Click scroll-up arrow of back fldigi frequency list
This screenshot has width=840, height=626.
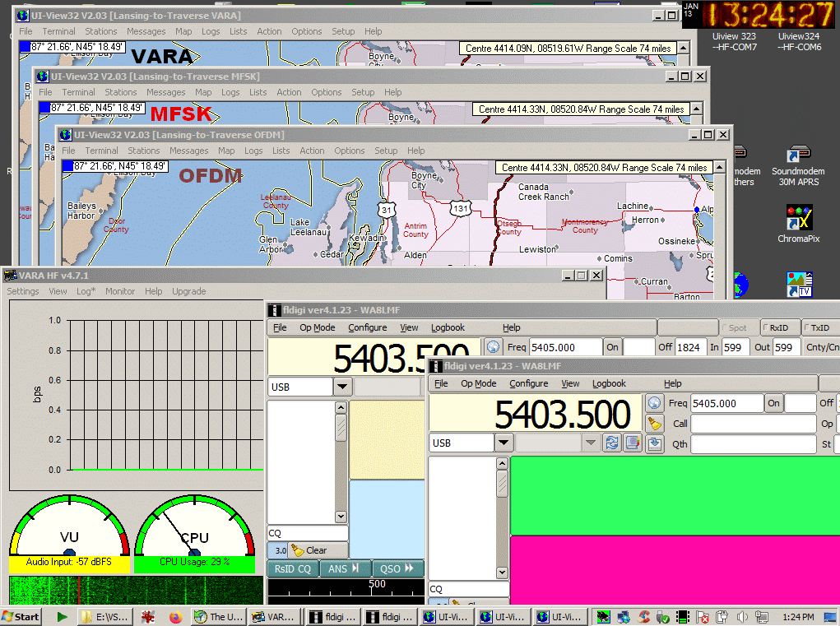341,407
